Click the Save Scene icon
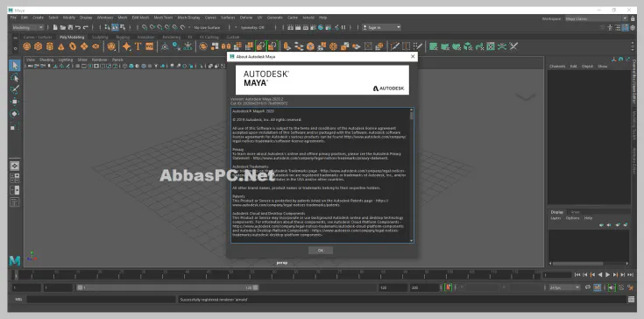644x319 pixels. [x=70, y=27]
